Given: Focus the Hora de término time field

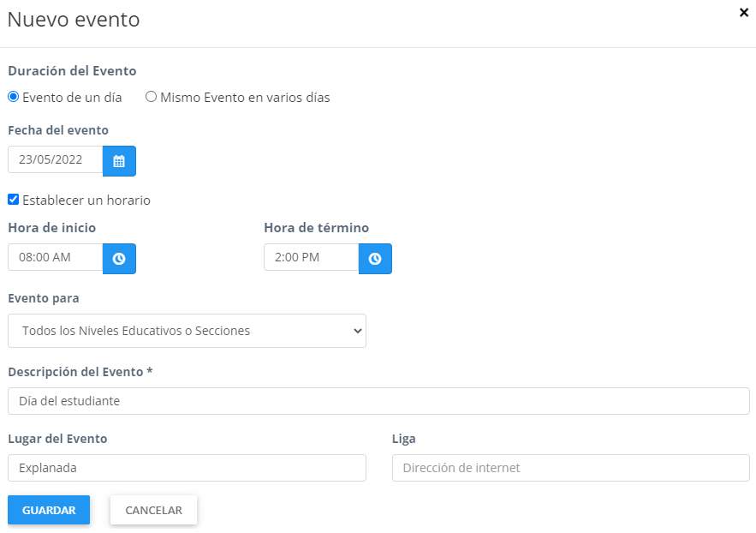Looking at the screenshot, I should pos(311,257).
